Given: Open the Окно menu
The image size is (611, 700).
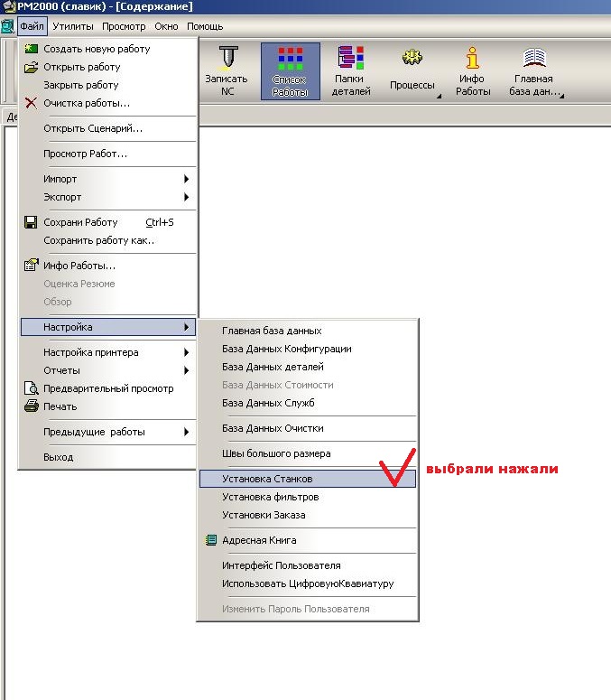Looking at the screenshot, I should coord(166,26).
